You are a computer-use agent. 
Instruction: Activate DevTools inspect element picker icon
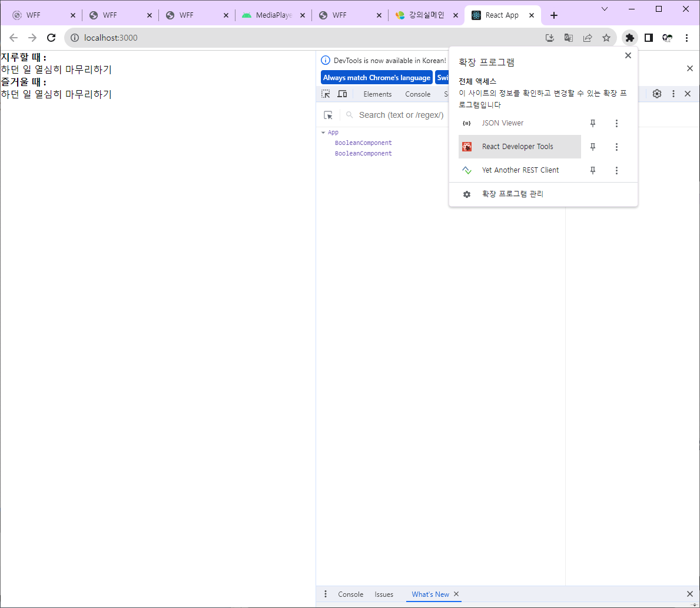326,94
